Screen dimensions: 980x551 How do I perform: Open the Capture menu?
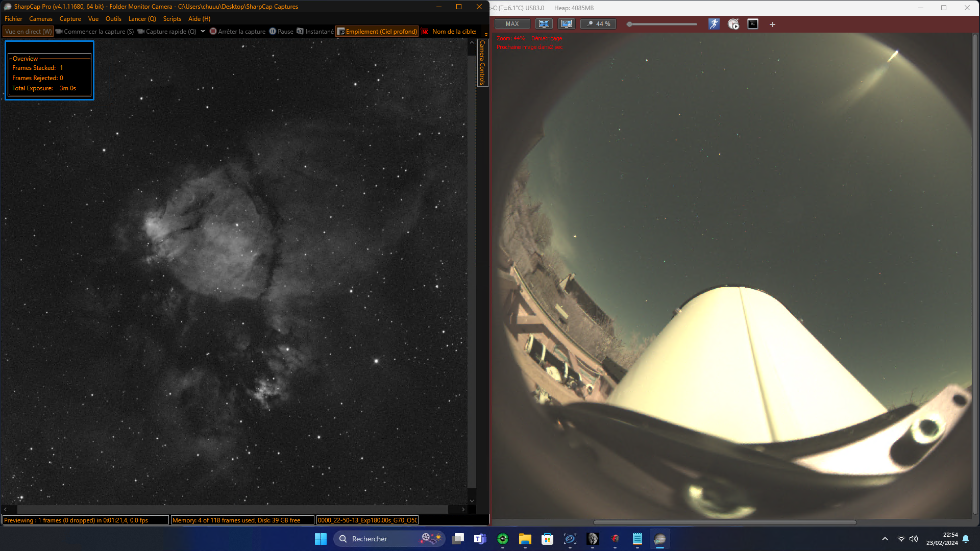[x=70, y=19]
